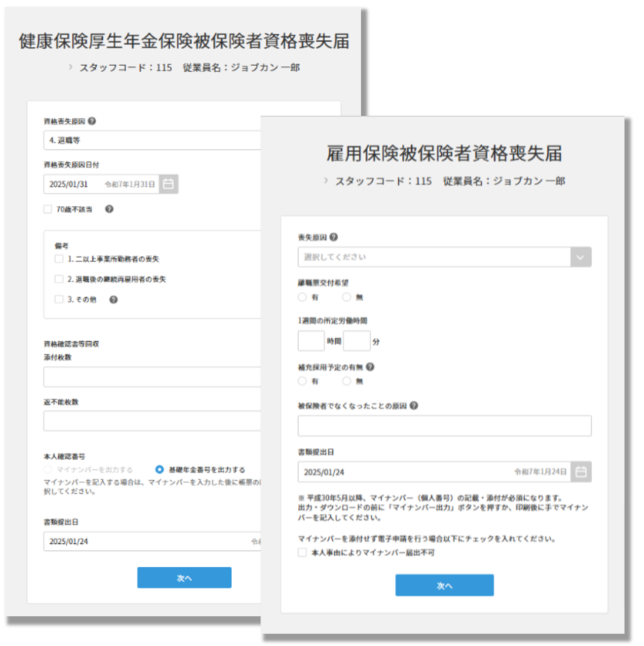Screen dimensions: 644x646
Task: Check 2. 退職後の継続再雇用者の喪失 option
Action: click(x=59, y=280)
